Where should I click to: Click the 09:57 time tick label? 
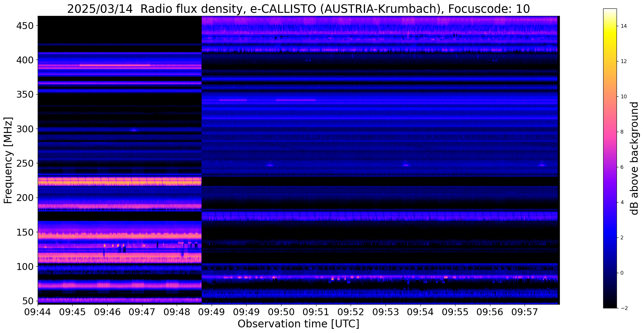(525, 312)
